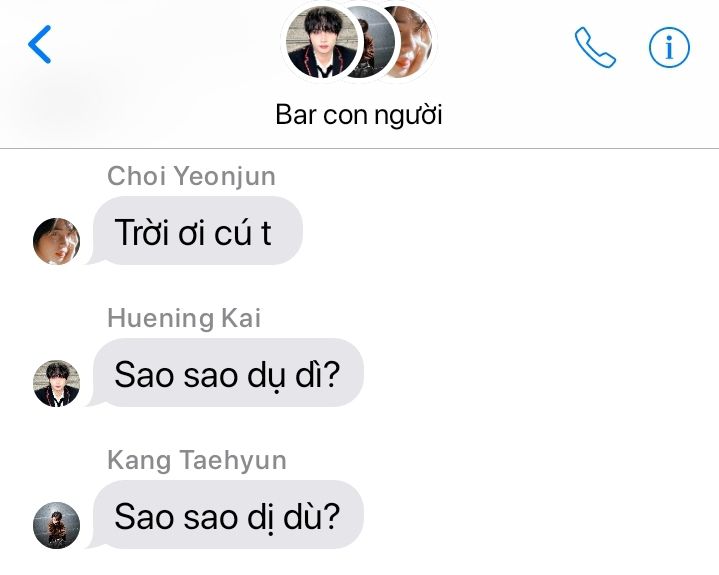The height and width of the screenshot is (575, 719).
Task: Click Huening Kai's profile picture
Action: [x=56, y=383]
